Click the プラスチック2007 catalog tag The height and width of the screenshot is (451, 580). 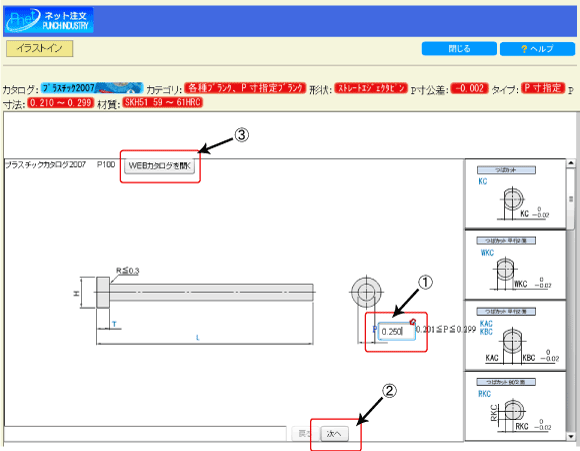(92, 88)
